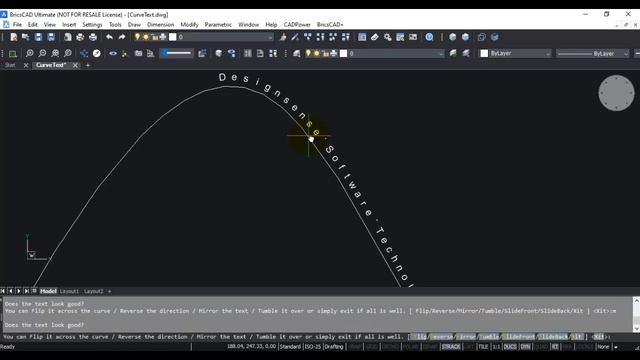
Task: Click the Print icon
Action: click(x=80, y=37)
